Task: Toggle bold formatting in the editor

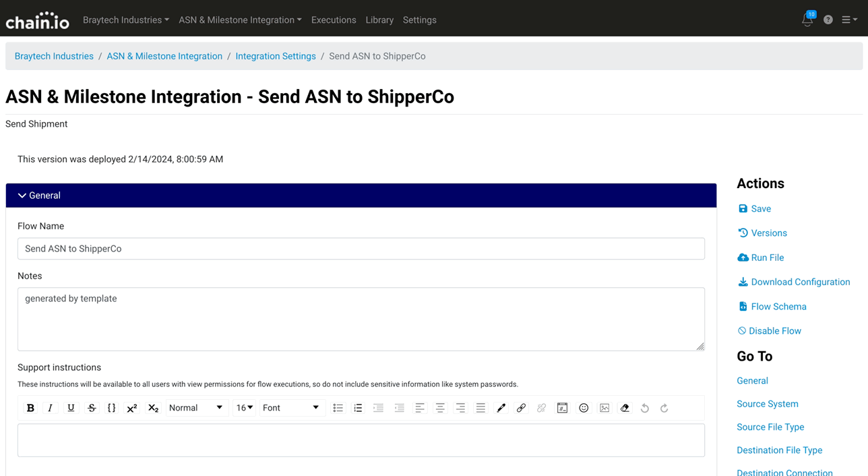Action: point(30,408)
